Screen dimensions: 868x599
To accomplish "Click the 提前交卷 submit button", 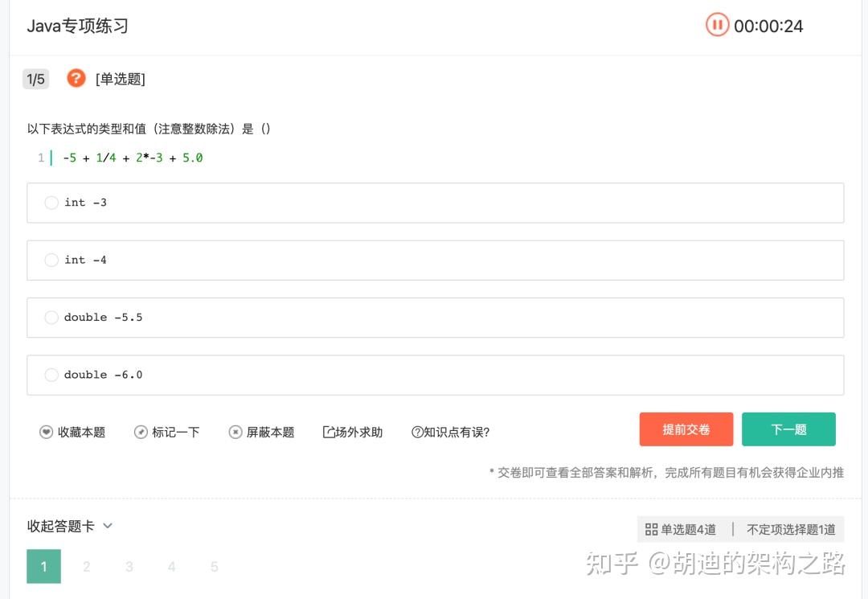I will [686, 429].
